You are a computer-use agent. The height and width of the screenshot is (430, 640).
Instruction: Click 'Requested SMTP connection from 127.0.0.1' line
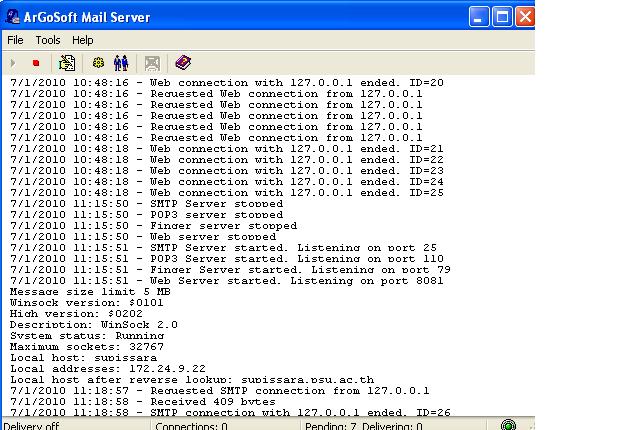220,391
